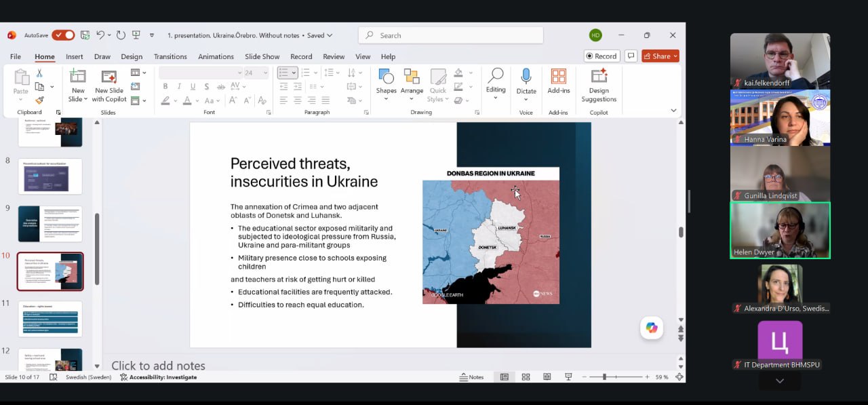The image size is (868, 405).
Task: Click the Copy icon in Clipboard group
Action: (x=39, y=87)
